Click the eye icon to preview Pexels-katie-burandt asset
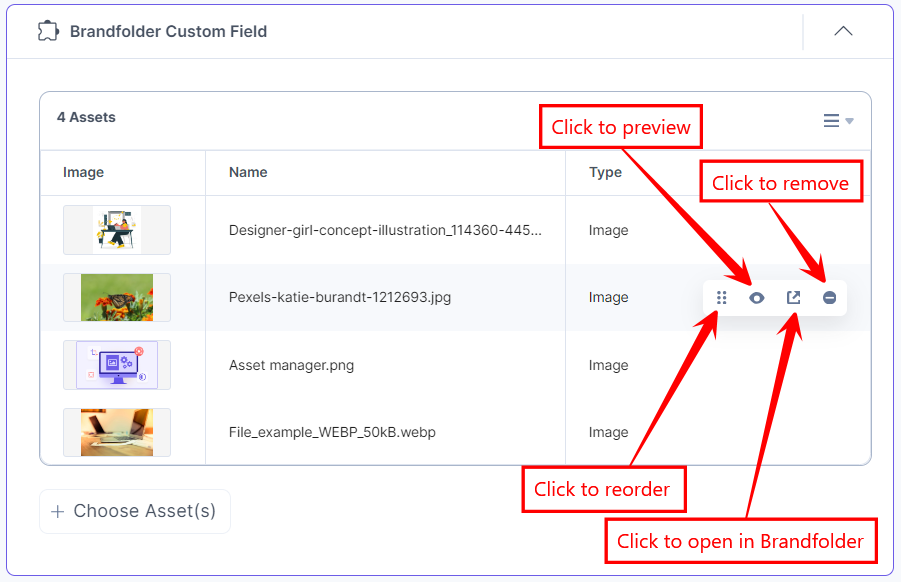This screenshot has height=582, width=901. [x=757, y=297]
